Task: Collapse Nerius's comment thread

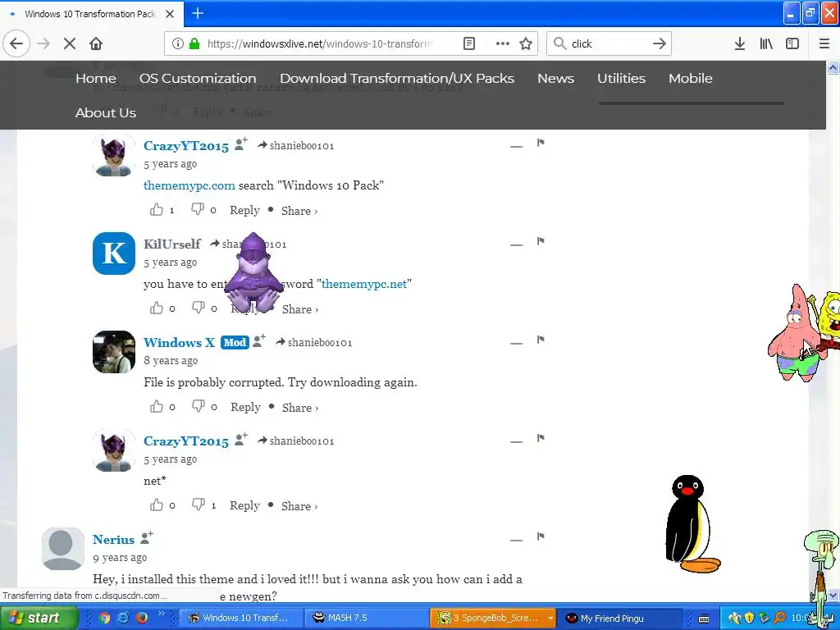Action: (517, 540)
